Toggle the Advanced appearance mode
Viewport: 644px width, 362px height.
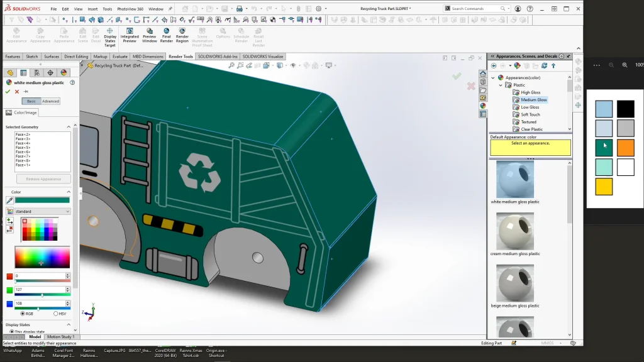tap(50, 101)
